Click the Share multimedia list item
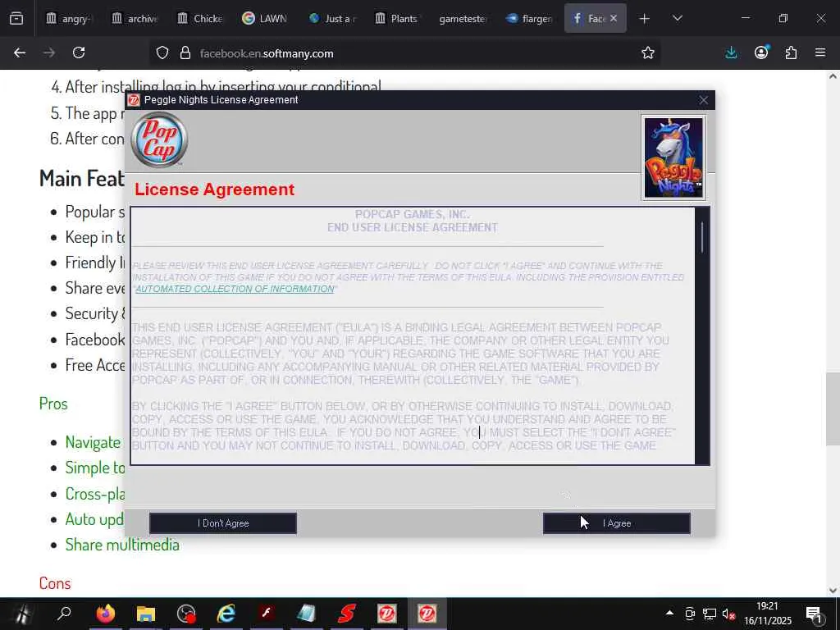The width and height of the screenshot is (840, 630). click(x=122, y=545)
